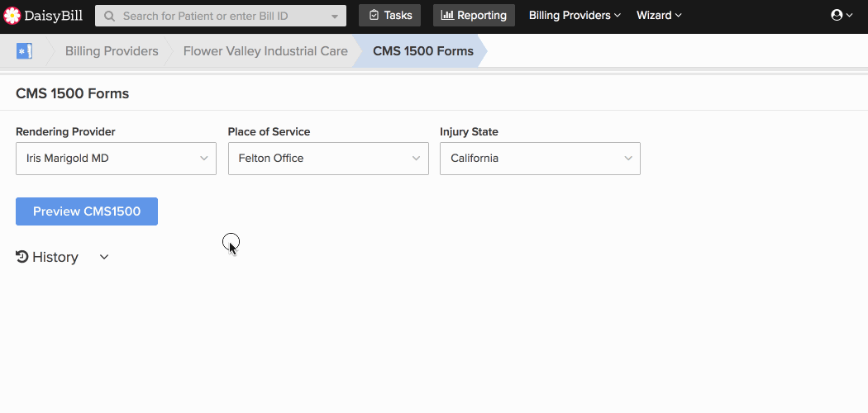Screen dimensions: 868x413
Task: Go to Billing Providers breadcrumb
Action: (x=112, y=51)
